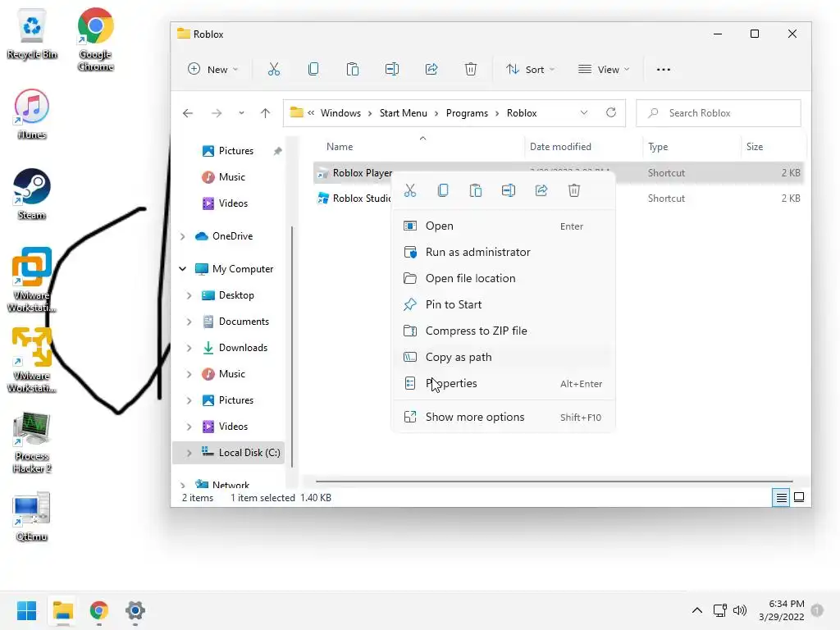Choose Compress to ZIP file

[504, 331]
